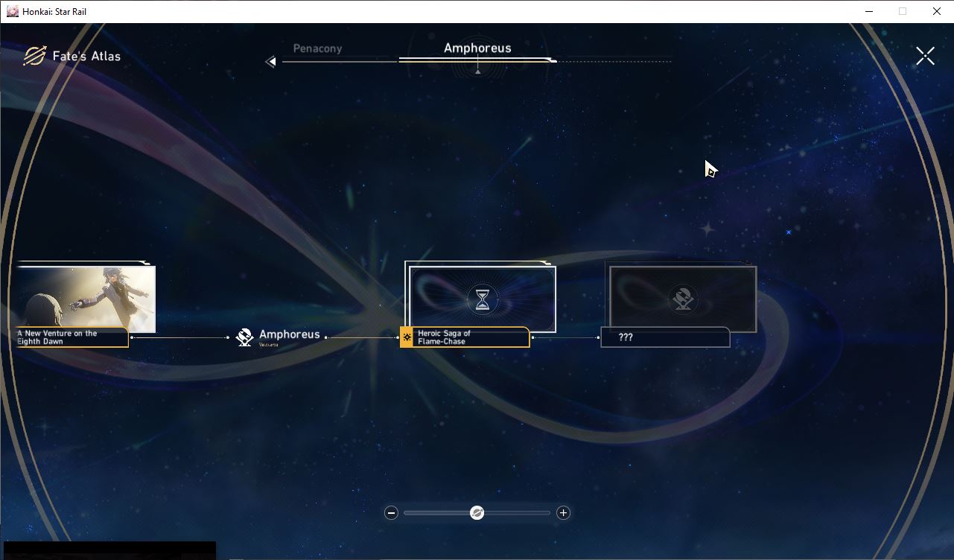
Task: Click the orange marker beside Heroic Saga label
Action: (x=407, y=337)
